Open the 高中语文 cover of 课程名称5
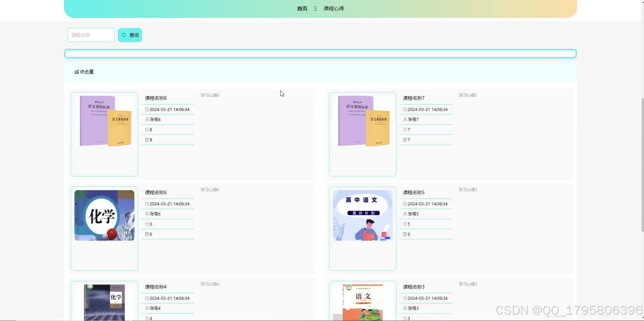The image size is (644, 321). [362, 215]
